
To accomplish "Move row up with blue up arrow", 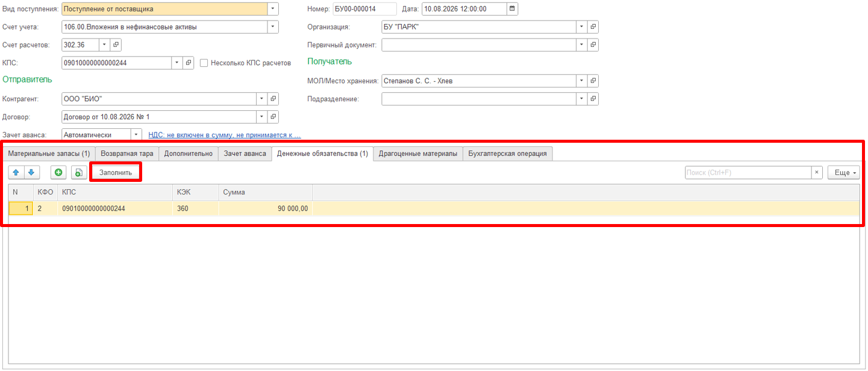I will 16,172.
